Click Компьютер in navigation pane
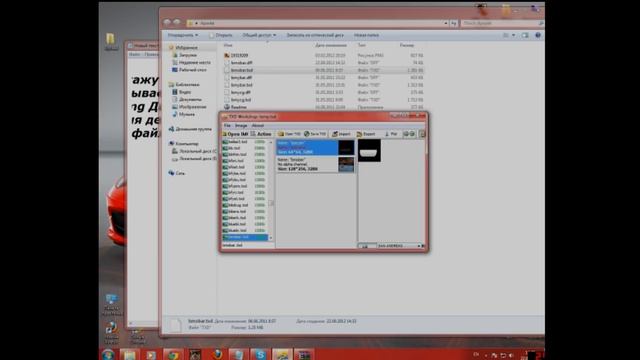The image size is (640, 360). [187, 144]
